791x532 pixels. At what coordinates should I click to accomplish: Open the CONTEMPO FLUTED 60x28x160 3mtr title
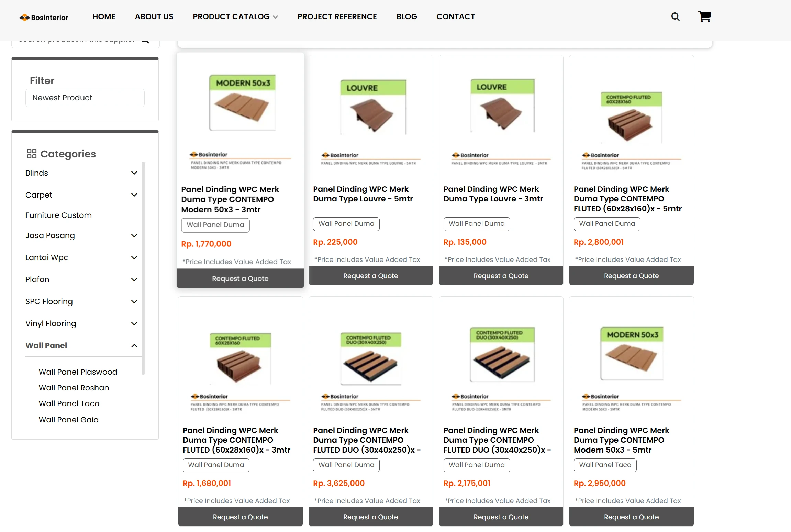236,440
